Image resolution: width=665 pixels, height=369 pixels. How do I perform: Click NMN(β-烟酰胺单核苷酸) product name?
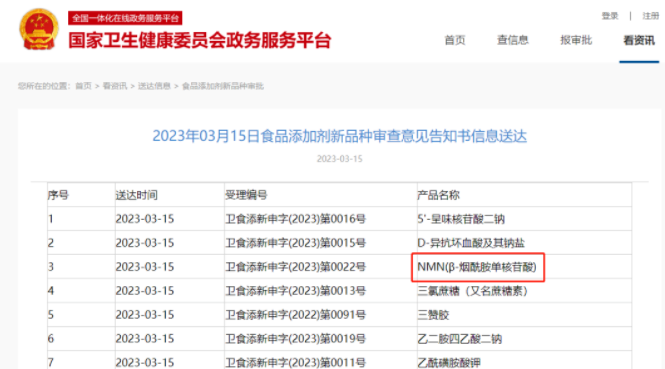coord(477,267)
